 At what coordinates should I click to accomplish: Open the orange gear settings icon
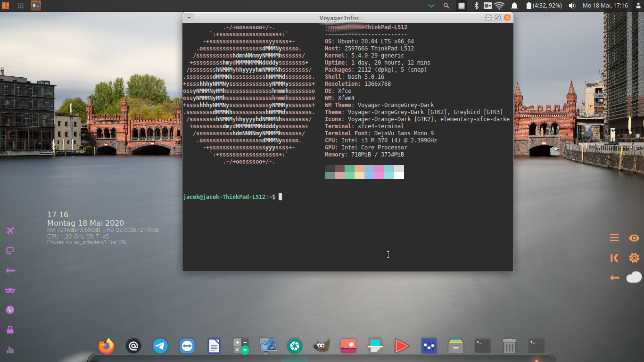634,258
